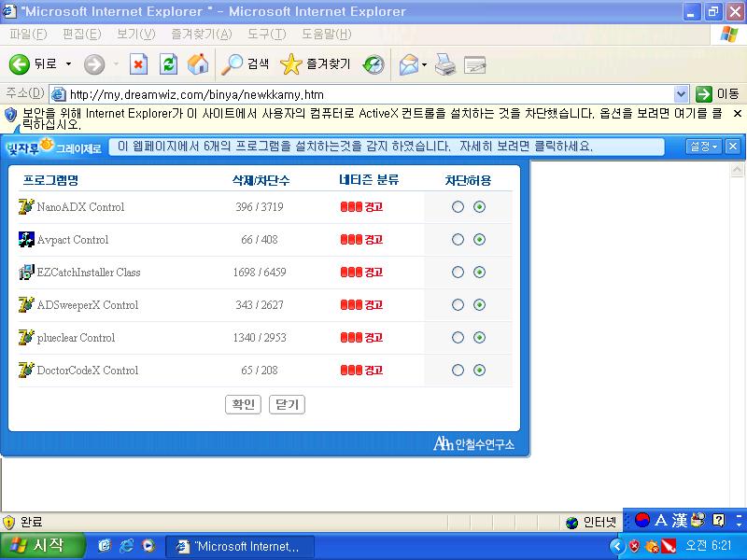The image size is (747, 560).
Task: Select block option for Avpact Control
Action: (x=458, y=240)
